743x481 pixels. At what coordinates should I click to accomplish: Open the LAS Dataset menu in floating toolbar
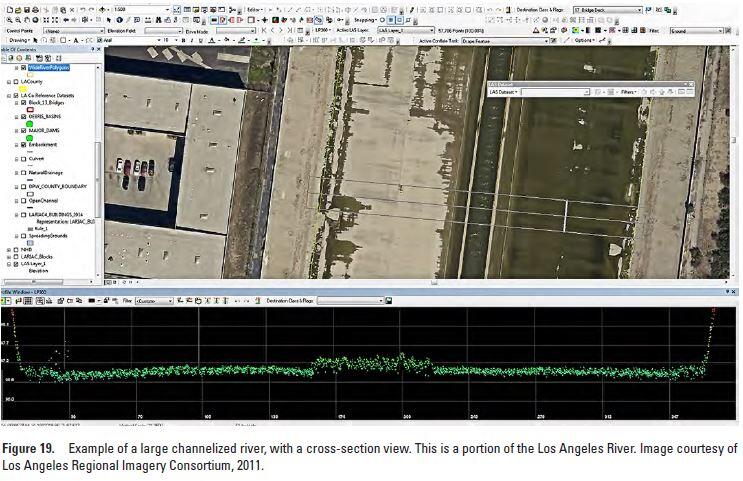pyautogui.click(x=504, y=92)
